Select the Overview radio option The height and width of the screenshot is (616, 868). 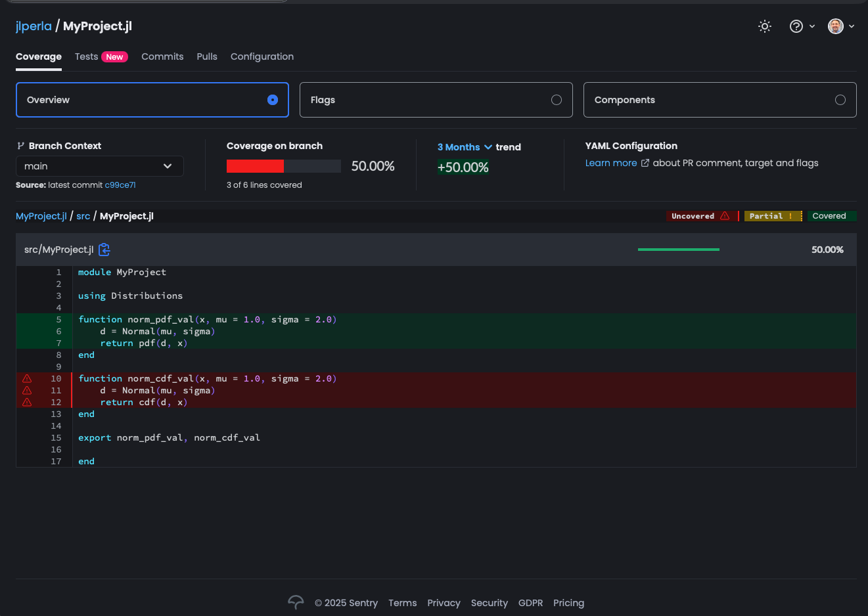[x=273, y=100]
